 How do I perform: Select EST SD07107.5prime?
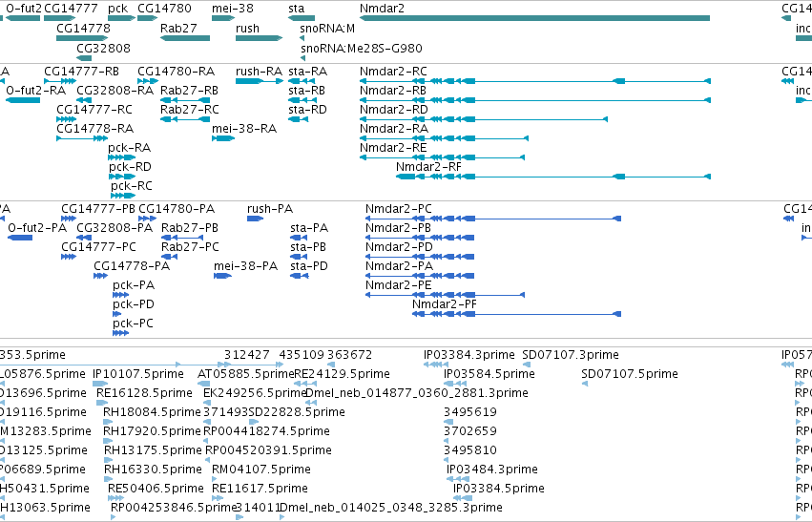coord(630,374)
